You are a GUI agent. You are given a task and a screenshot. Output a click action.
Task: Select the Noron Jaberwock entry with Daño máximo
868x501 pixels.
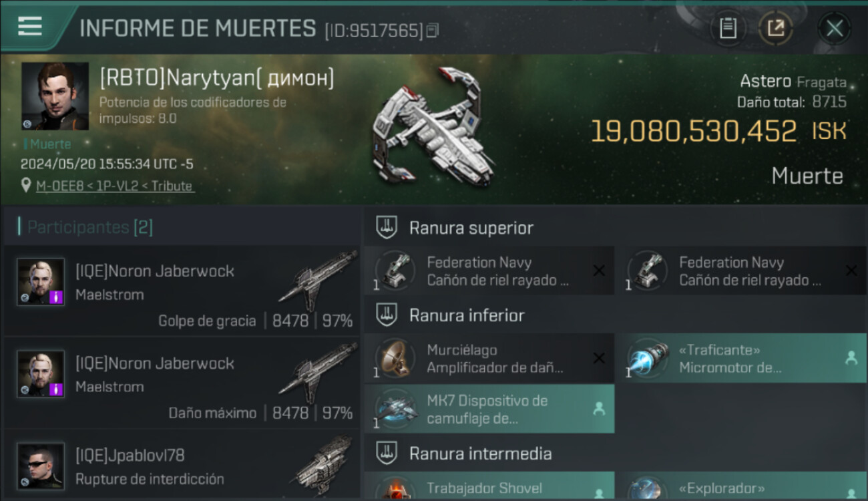pyautogui.click(x=182, y=383)
